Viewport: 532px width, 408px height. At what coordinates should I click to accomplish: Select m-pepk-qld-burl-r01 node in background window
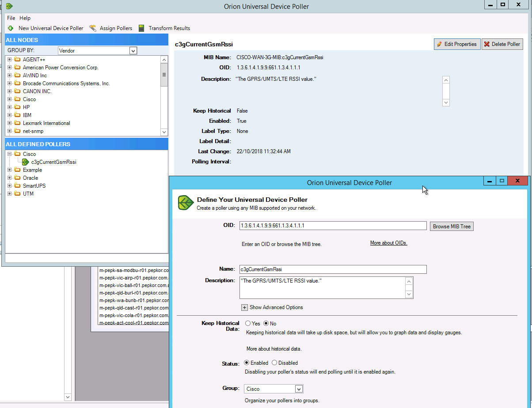(x=134, y=293)
